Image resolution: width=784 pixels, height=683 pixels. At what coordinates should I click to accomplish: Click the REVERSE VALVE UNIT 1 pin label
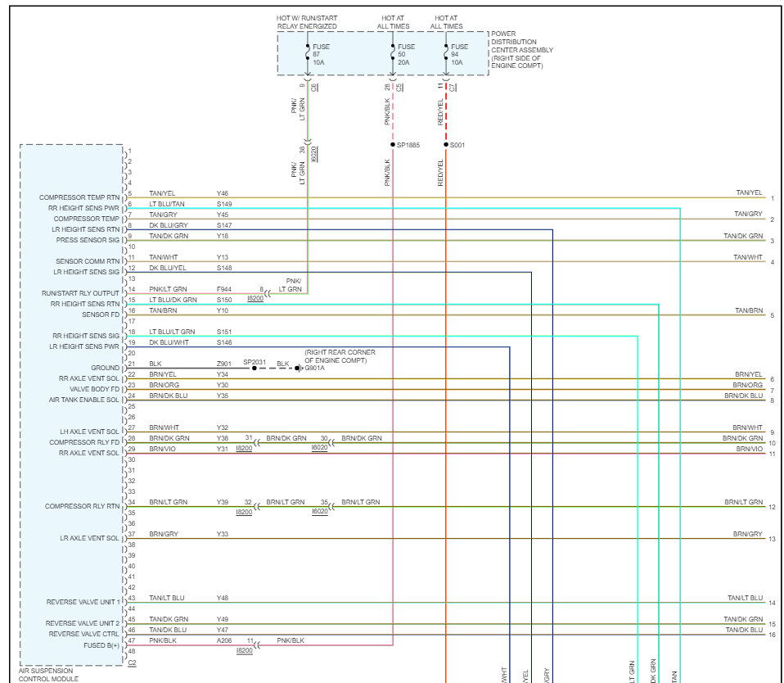83,602
